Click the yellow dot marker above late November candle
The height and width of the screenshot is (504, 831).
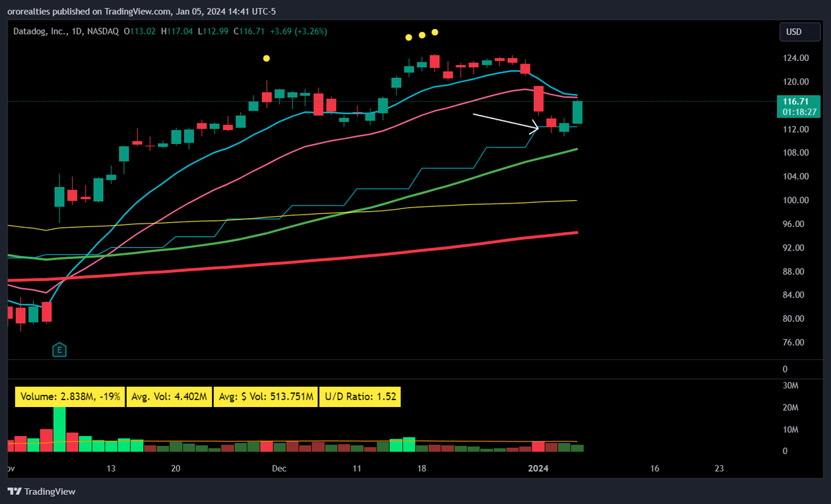click(x=267, y=59)
